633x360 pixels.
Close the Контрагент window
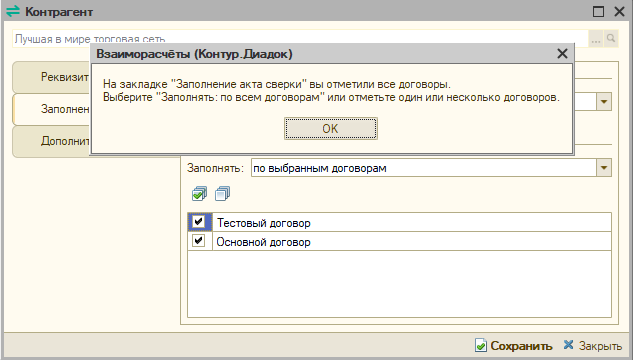[x=619, y=11]
